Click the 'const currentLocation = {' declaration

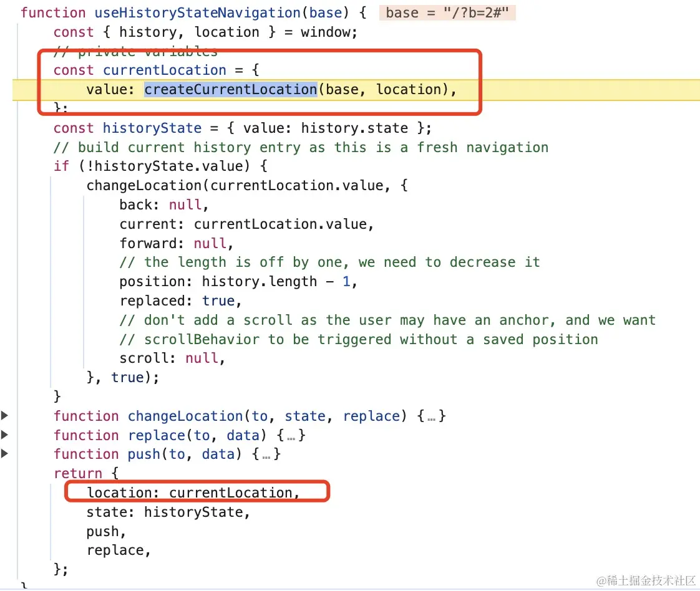(x=156, y=70)
